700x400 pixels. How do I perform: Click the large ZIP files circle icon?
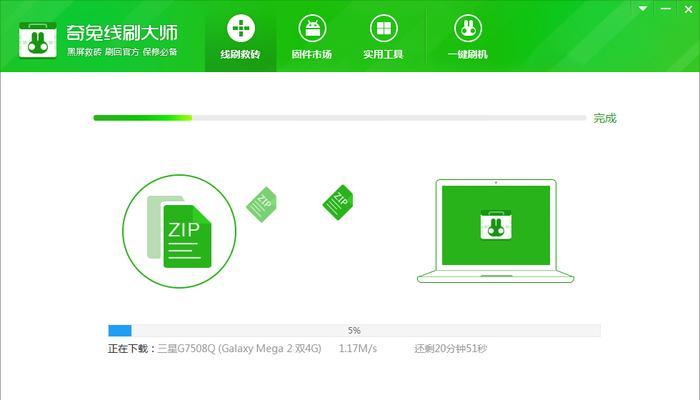point(179,231)
